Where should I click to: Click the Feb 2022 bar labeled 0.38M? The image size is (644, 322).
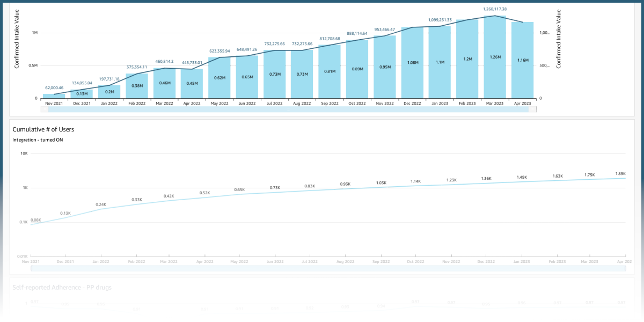click(x=137, y=86)
